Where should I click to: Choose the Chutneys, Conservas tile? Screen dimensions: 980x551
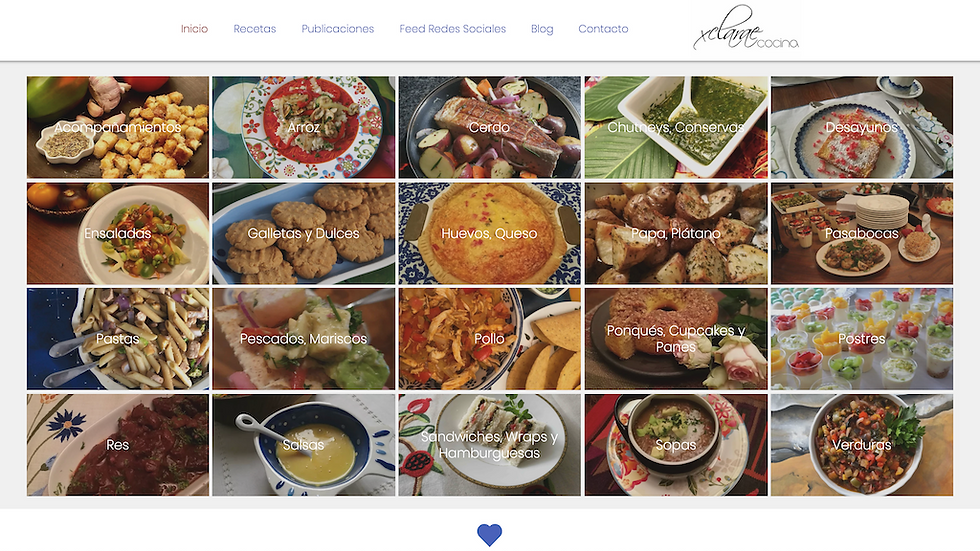click(x=676, y=127)
